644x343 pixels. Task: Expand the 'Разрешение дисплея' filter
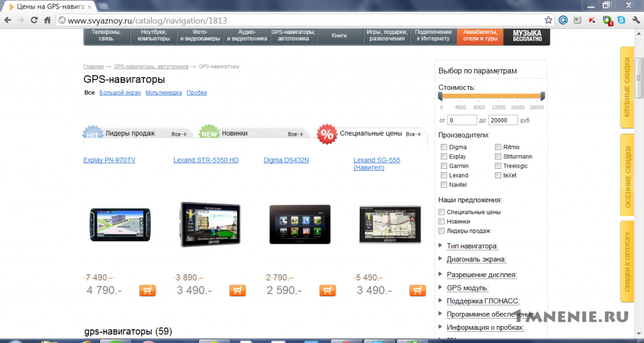pyautogui.click(x=482, y=275)
